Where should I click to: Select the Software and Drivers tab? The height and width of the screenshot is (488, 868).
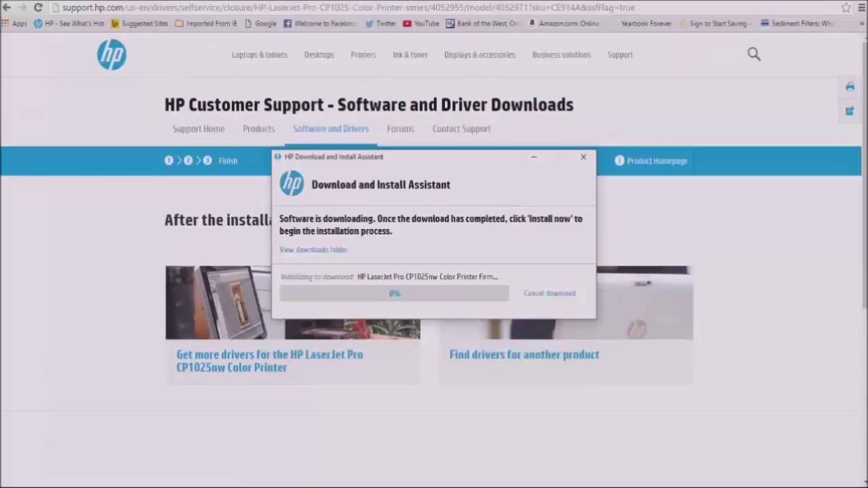click(x=331, y=129)
